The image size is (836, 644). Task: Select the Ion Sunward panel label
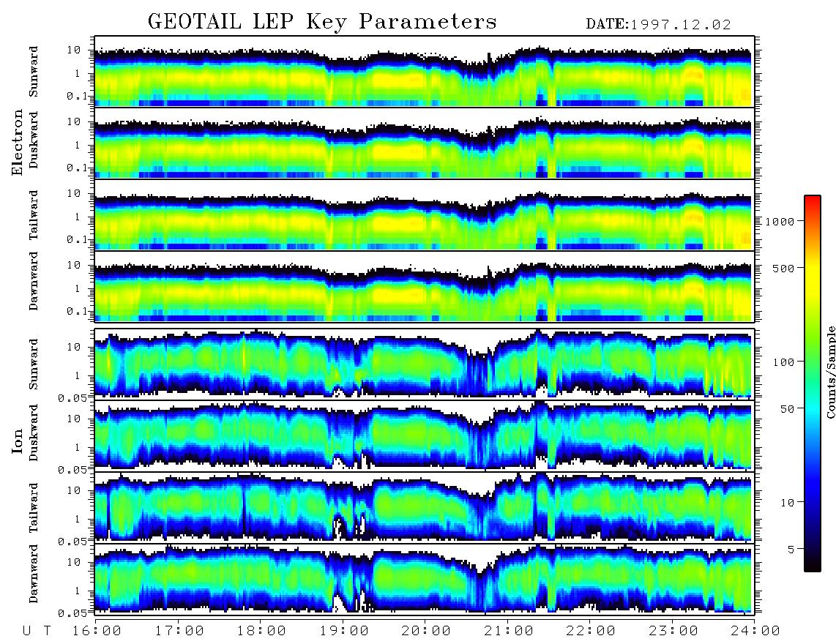[x=34, y=364]
